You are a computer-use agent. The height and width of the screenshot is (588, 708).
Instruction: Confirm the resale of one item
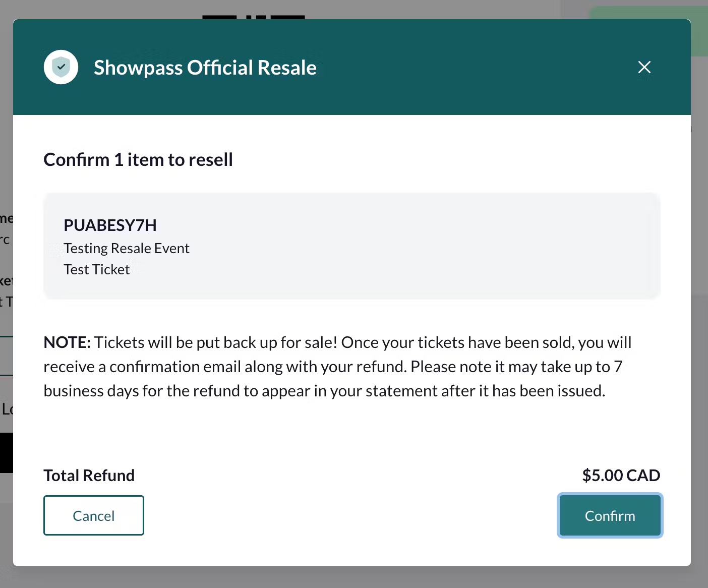click(610, 515)
